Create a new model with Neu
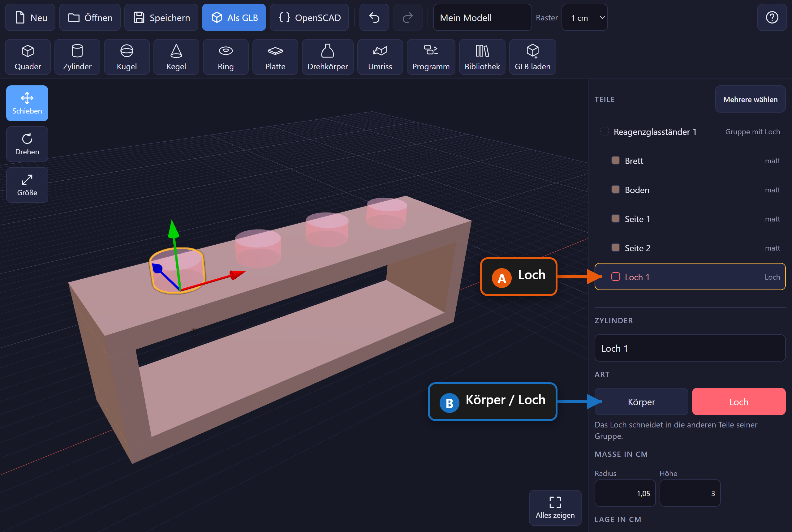Viewport: 792px width, 532px height. (x=30, y=17)
